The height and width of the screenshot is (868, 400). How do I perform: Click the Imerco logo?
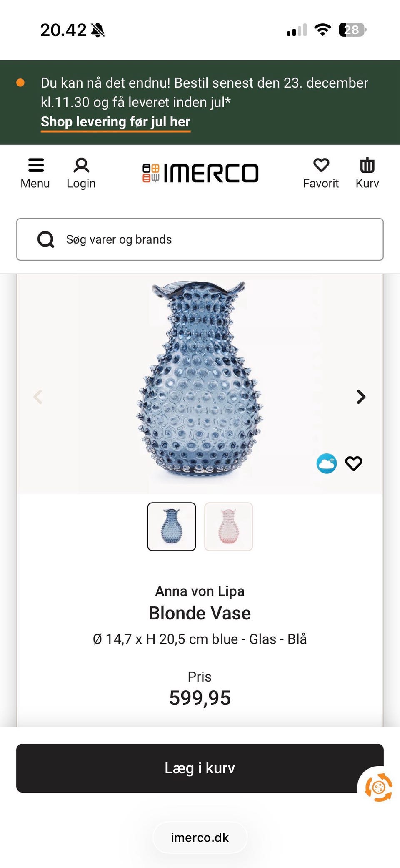pyautogui.click(x=200, y=173)
